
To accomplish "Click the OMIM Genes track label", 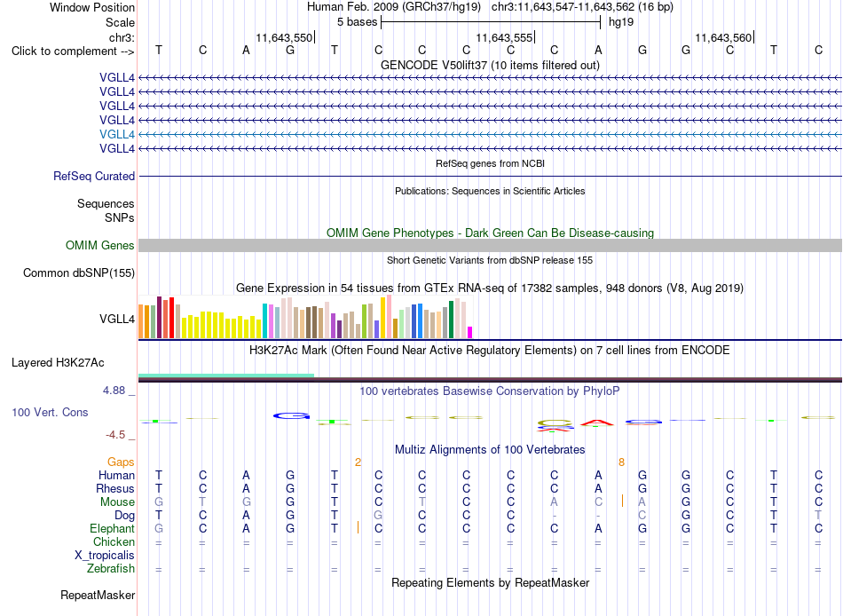I will [100, 245].
